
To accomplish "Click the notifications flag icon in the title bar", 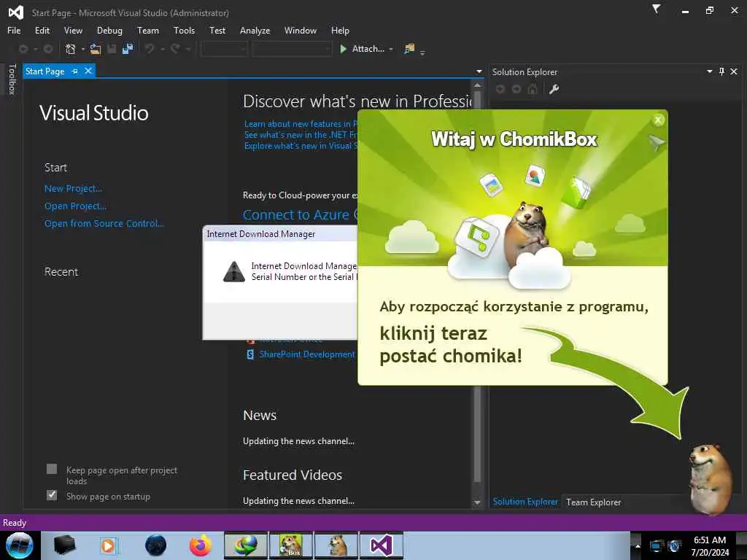I will click(656, 9).
